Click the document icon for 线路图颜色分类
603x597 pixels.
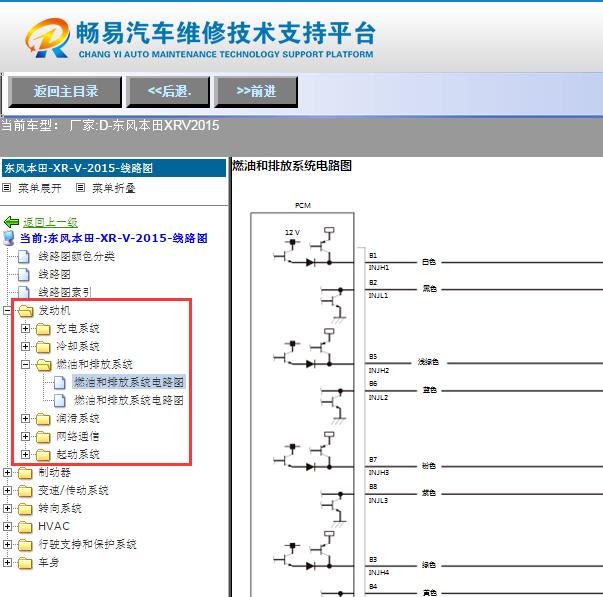(x=24, y=257)
